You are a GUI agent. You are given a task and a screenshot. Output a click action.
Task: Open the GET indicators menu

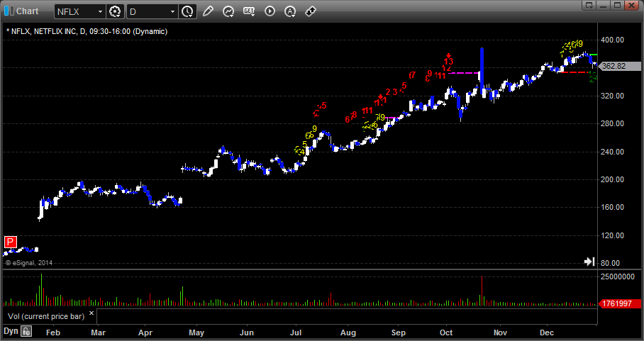coord(249,11)
